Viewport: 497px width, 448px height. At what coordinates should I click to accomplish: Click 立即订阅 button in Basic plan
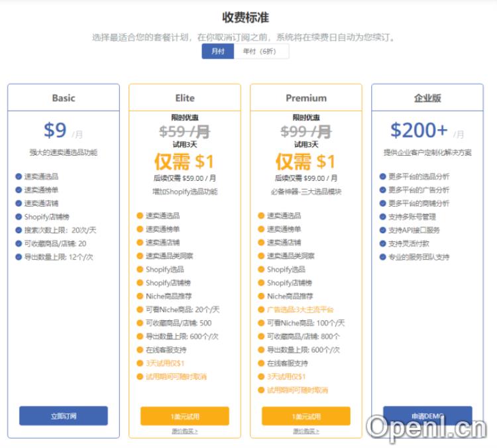(x=64, y=416)
